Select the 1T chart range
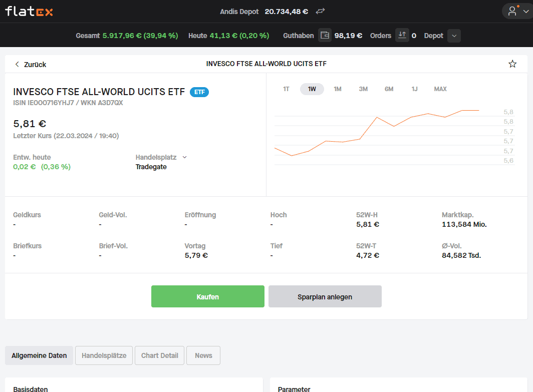 (286, 89)
